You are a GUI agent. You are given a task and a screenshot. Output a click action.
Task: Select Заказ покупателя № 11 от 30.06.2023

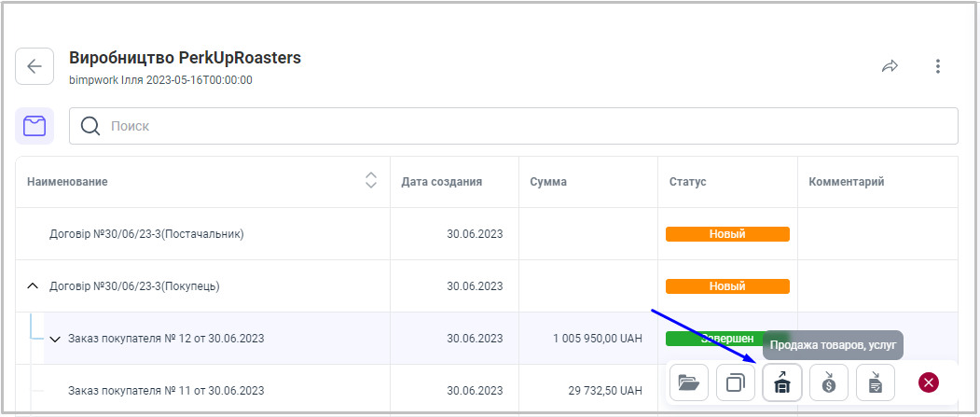[166, 391]
